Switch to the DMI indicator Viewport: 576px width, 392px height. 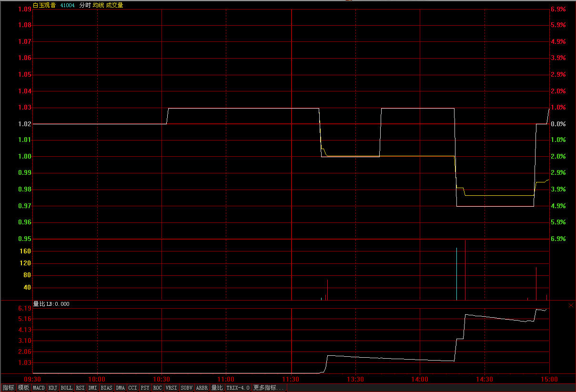point(93,388)
